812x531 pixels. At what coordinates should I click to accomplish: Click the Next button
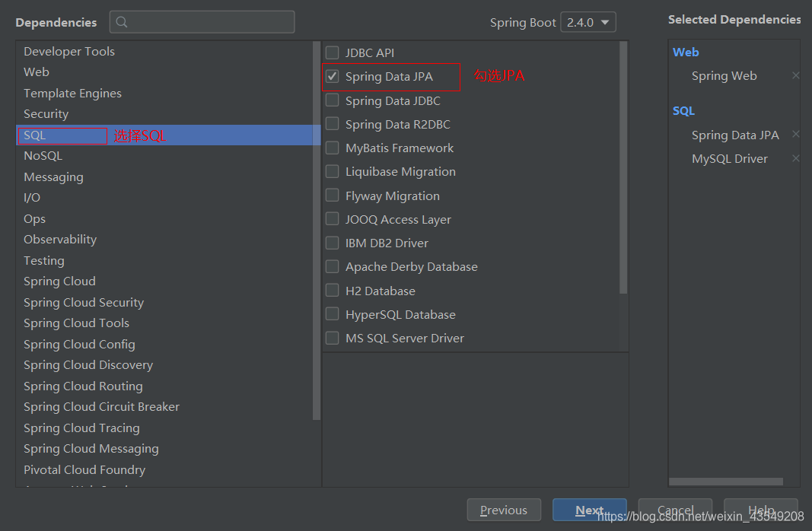[589, 510]
